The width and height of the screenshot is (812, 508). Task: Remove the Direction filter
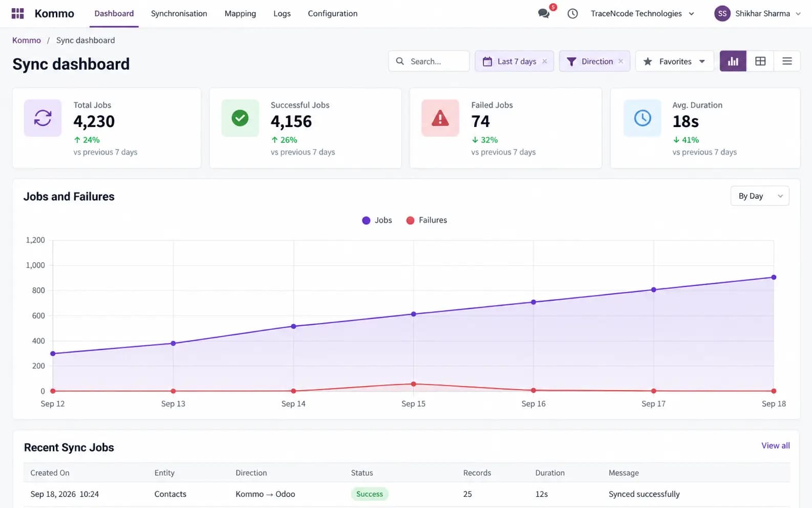coord(621,61)
